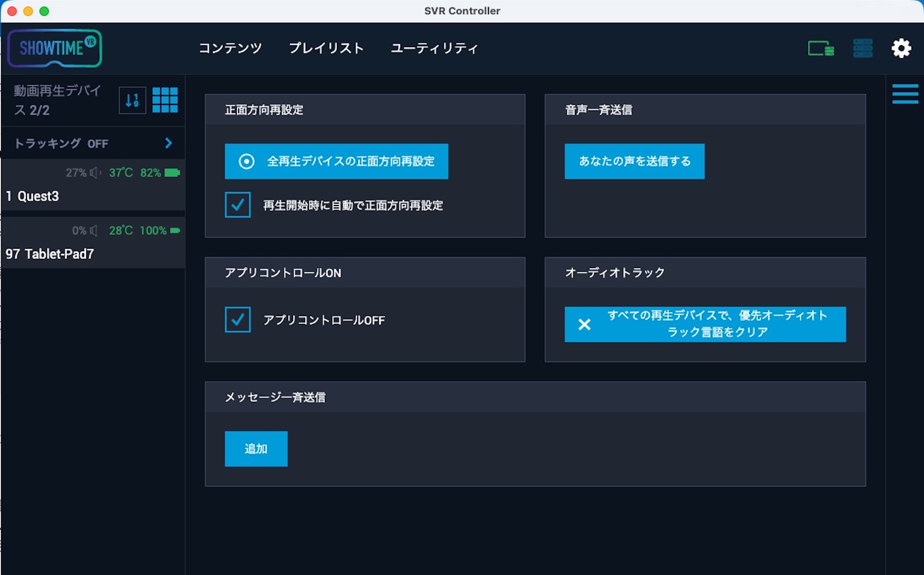Click the アプリコントロールON panel header
The height and width of the screenshot is (575, 924).
(365, 272)
